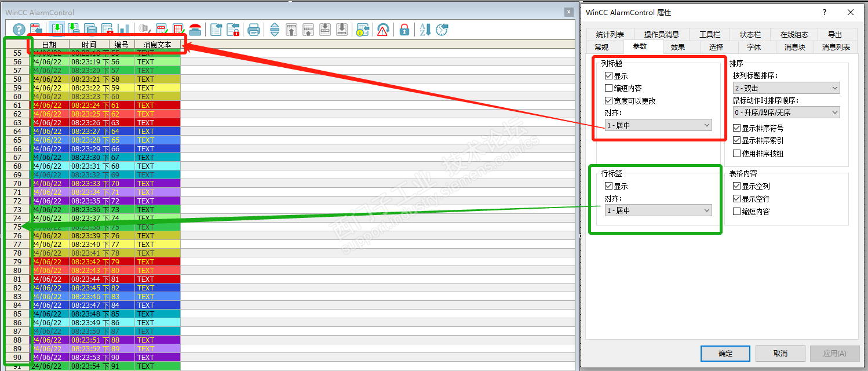The image size is (868, 371).
Task: Open the 消息列表 tab
Action: click(836, 47)
